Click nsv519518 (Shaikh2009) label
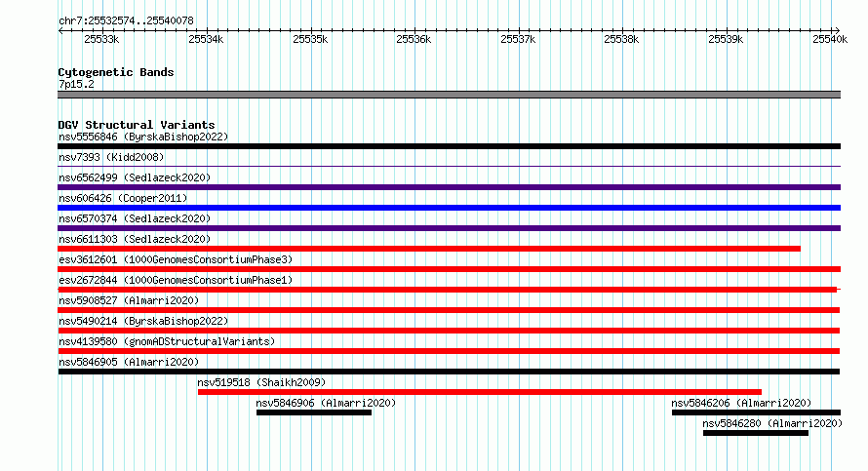868x471 pixels. point(261,382)
